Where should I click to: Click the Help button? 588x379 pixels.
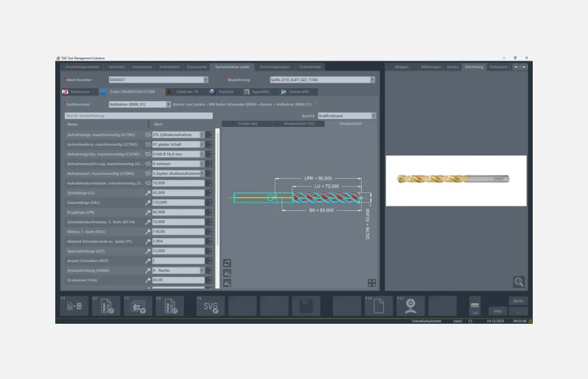(497, 311)
